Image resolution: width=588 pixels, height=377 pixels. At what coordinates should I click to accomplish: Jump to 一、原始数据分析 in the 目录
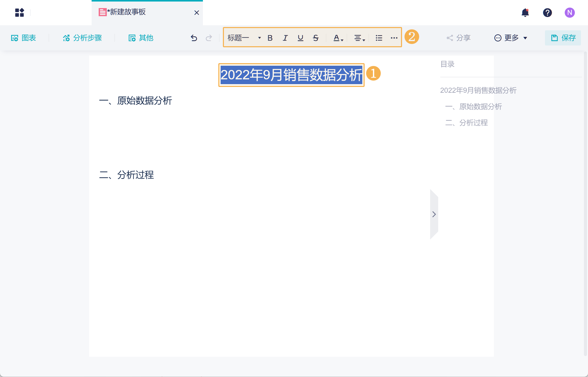pyautogui.click(x=473, y=106)
